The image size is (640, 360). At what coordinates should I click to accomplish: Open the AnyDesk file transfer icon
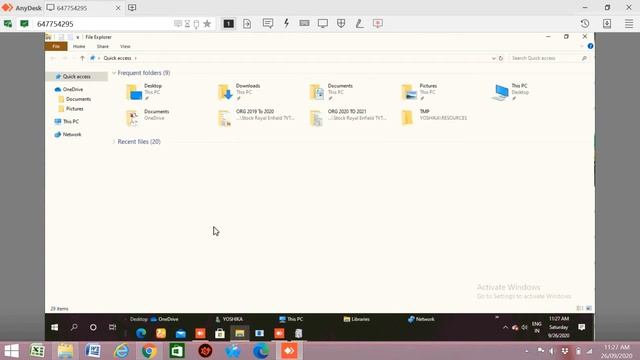[x=247, y=24]
